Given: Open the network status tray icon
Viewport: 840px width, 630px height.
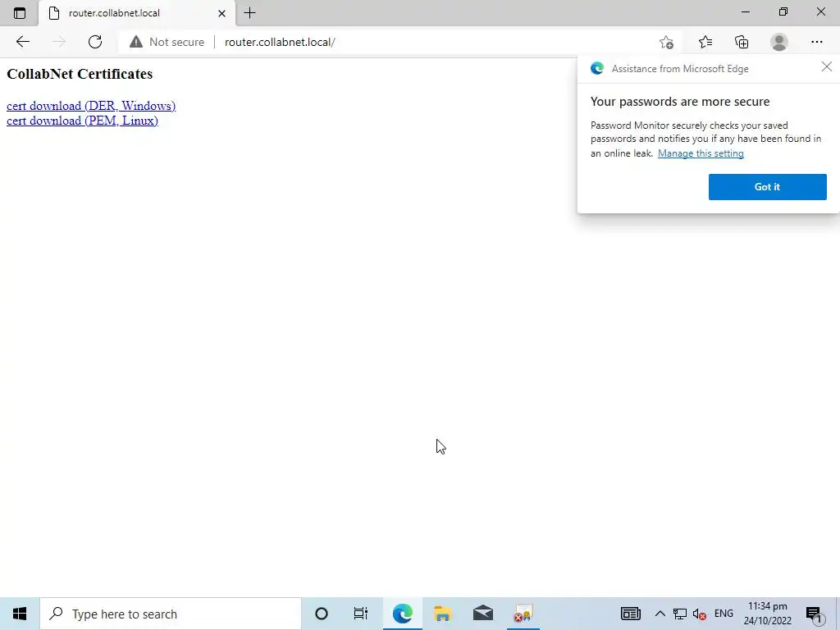Looking at the screenshot, I should click(x=680, y=614).
